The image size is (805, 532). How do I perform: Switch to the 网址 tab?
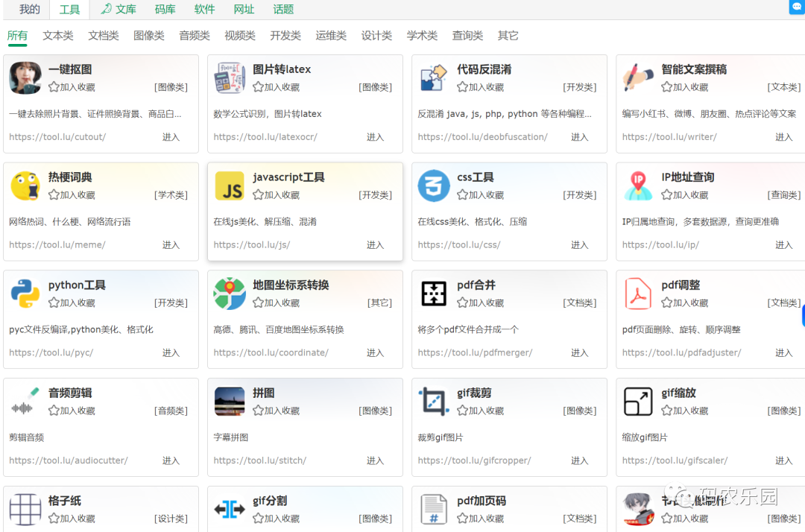[x=244, y=9]
